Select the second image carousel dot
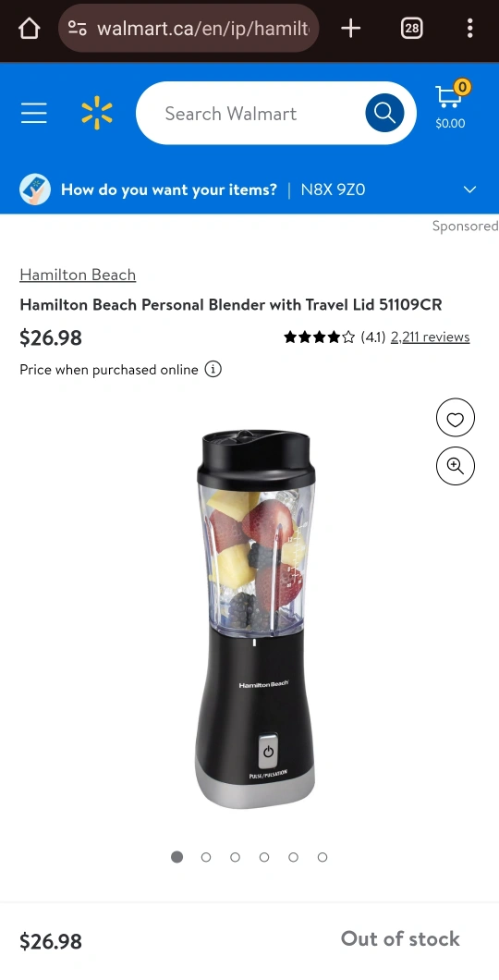 point(206,857)
